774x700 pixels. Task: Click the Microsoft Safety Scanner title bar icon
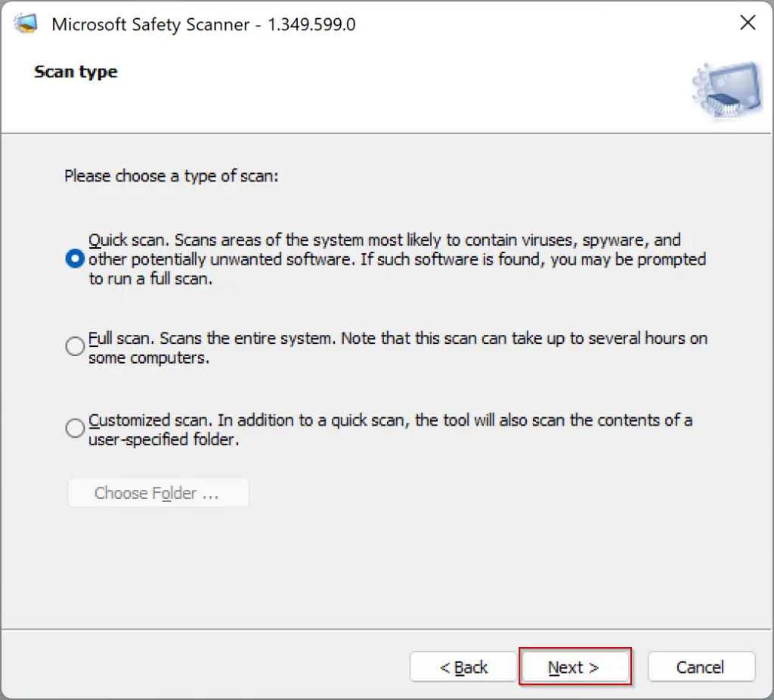coord(26,24)
